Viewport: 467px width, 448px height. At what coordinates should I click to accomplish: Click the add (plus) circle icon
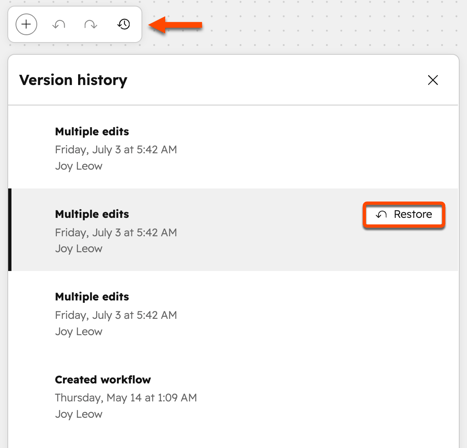tap(26, 24)
